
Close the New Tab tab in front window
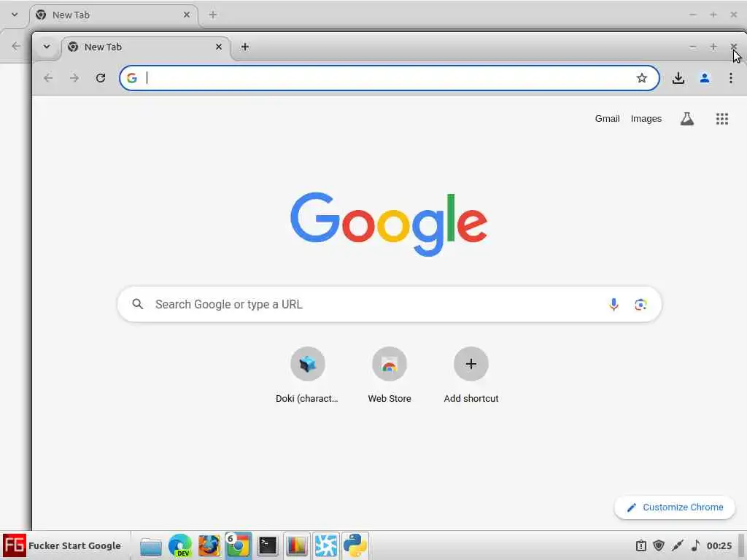[219, 47]
